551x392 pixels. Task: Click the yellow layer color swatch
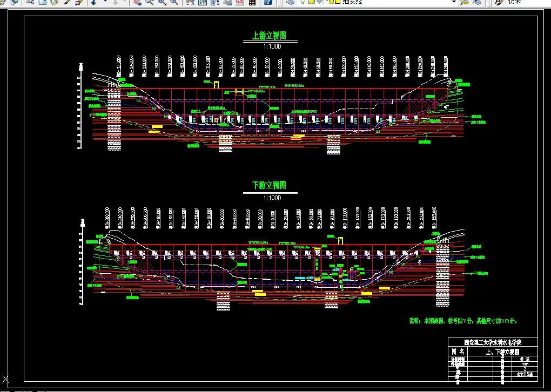pos(337,2)
